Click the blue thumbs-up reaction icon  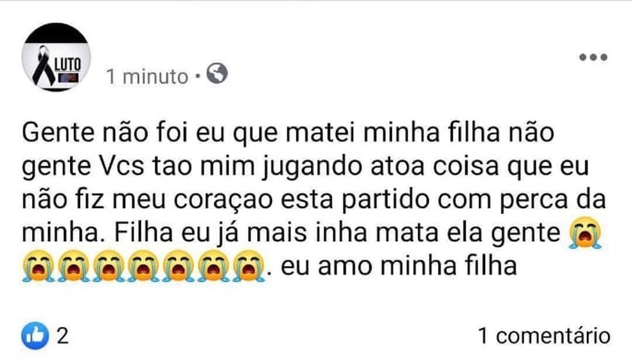pos(34,336)
